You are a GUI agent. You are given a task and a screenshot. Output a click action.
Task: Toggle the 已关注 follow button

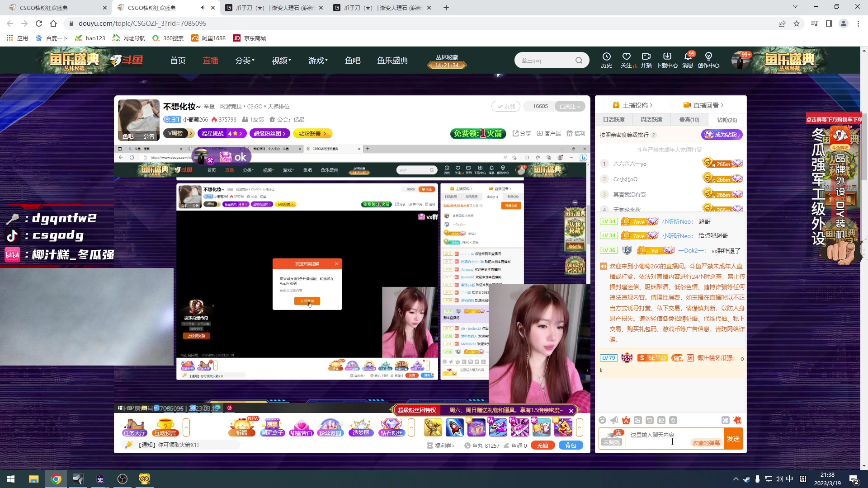point(570,106)
